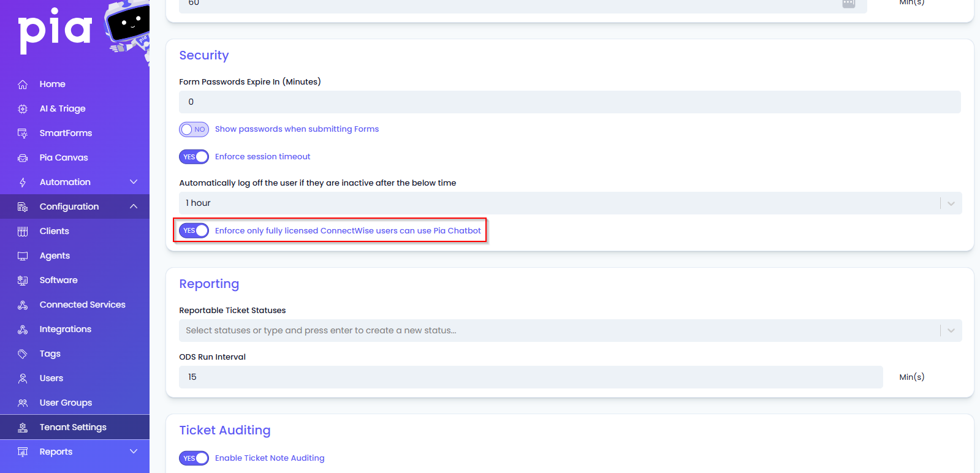
Task: Click the Connected Services icon
Action: coord(23,305)
